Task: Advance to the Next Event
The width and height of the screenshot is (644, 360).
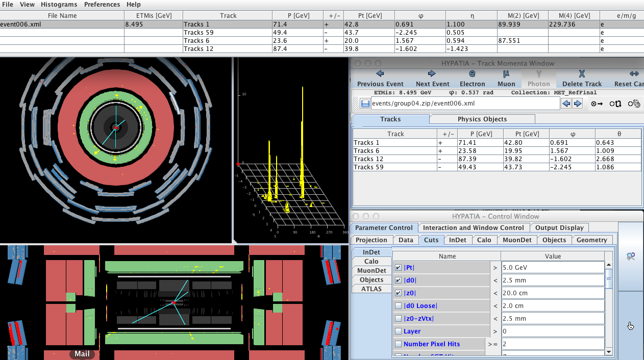Action: pos(432,79)
